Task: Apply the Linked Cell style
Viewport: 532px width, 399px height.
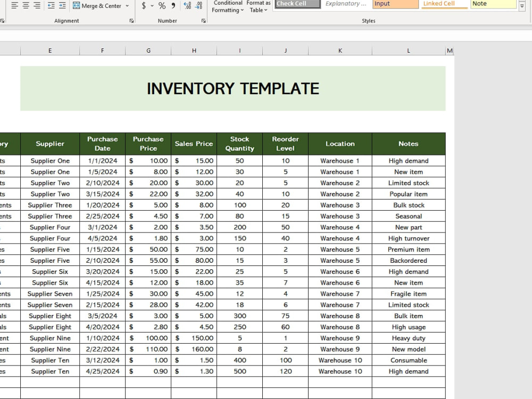Action: 444,4
